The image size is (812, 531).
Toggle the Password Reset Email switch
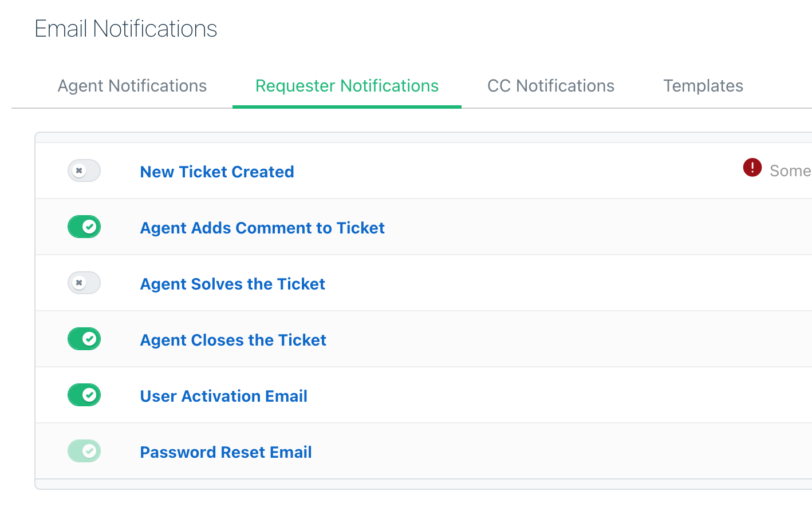click(84, 451)
